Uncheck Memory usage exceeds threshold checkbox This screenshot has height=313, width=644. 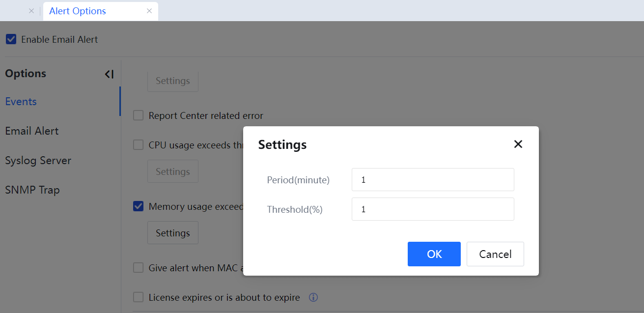click(x=139, y=206)
